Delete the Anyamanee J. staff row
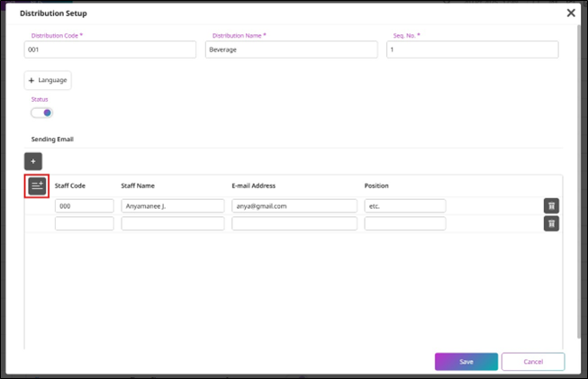Viewport: 588px width, 379px height. click(551, 206)
